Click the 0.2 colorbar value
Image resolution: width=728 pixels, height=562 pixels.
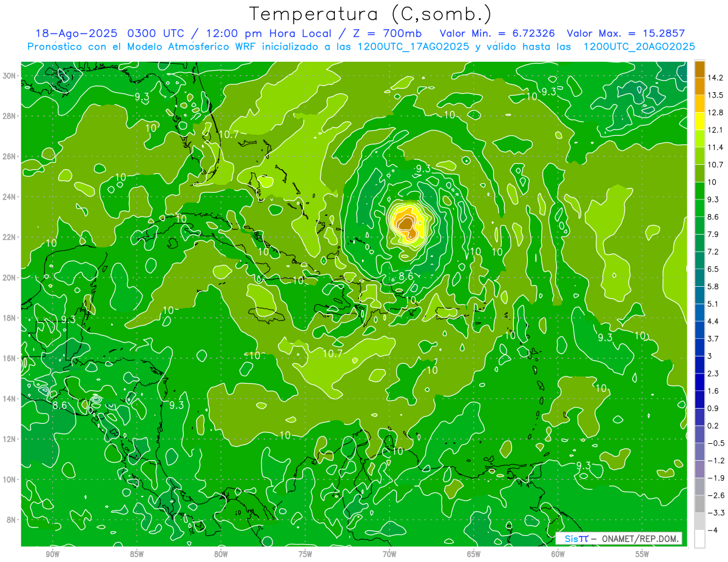(714, 426)
